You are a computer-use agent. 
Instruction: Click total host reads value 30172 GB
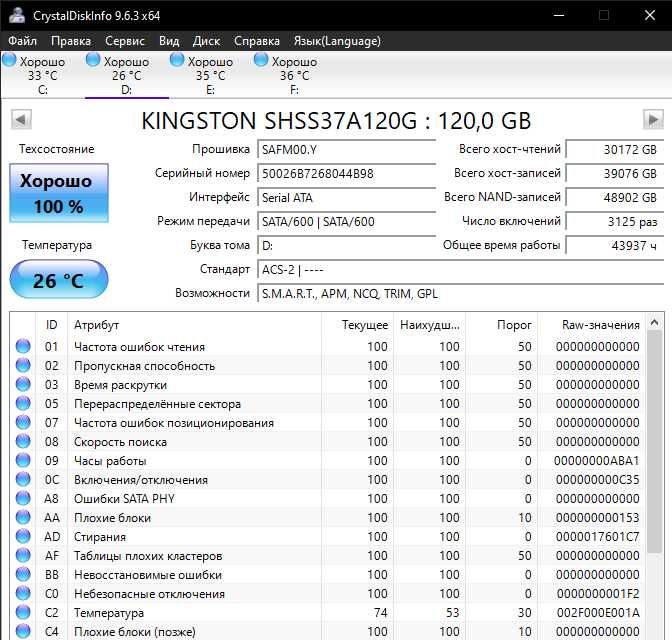click(615, 150)
